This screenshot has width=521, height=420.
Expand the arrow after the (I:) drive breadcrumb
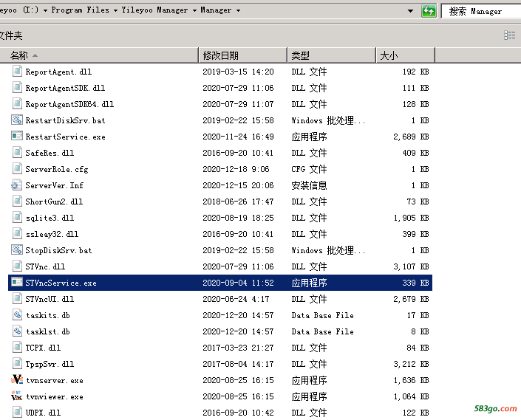point(44,10)
